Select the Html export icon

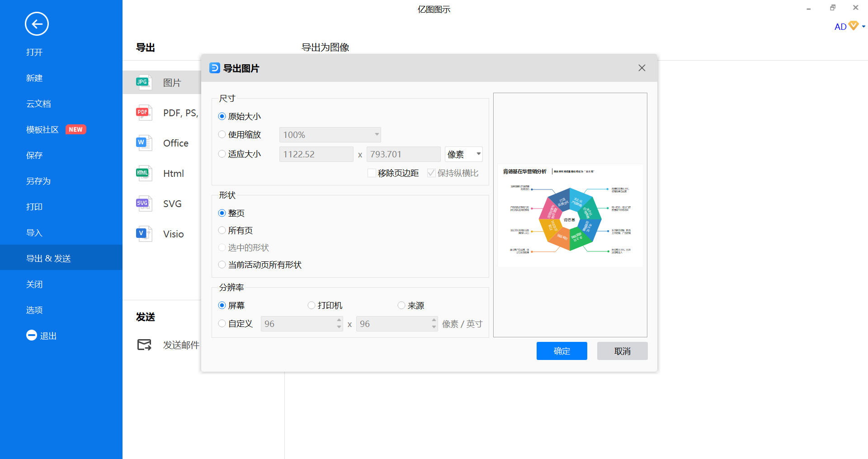144,173
